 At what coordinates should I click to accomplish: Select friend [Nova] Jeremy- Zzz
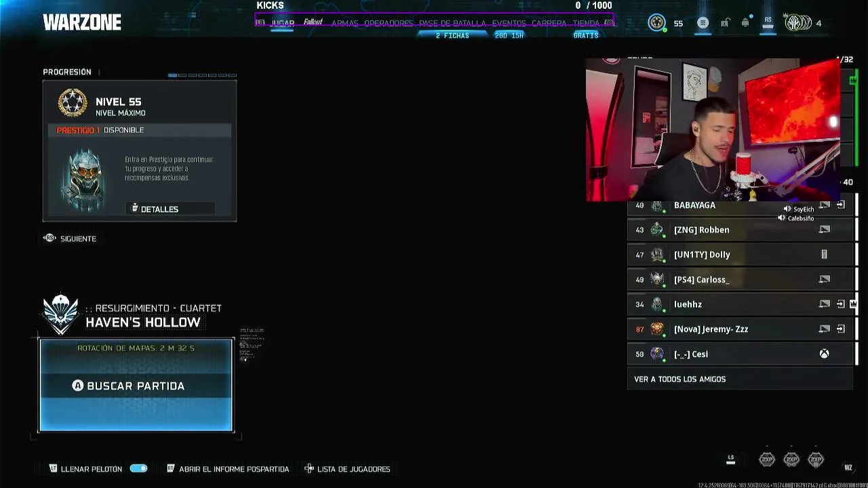[740, 329]
